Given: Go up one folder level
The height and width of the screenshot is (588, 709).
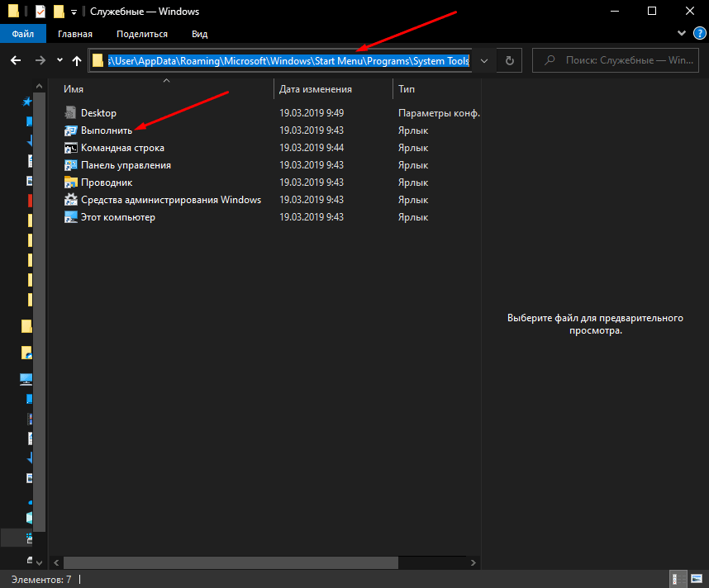Looking at the screenshot, I should click(x=77, y=60).
